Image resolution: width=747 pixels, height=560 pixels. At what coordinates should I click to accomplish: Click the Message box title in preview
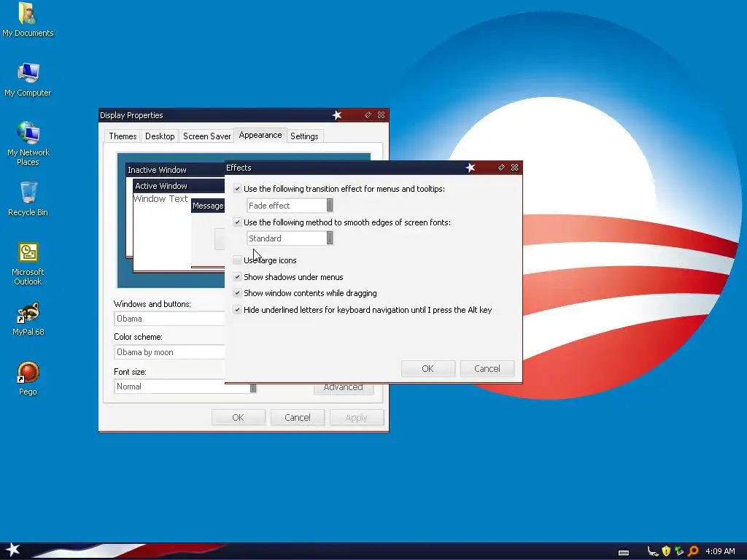click(x=208, y=206)
